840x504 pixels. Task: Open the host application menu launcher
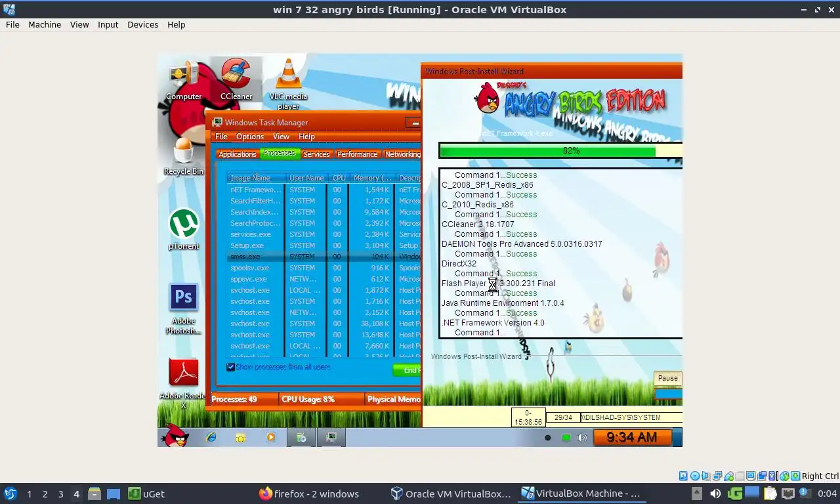10,493
